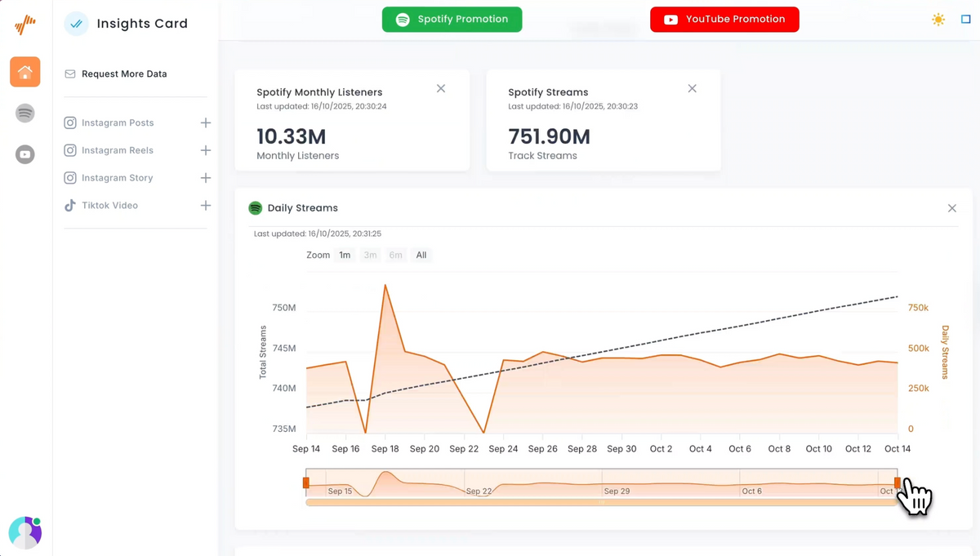Click the blue square icon at top right
Screen dimensions: 980x556
click(966, 20)
